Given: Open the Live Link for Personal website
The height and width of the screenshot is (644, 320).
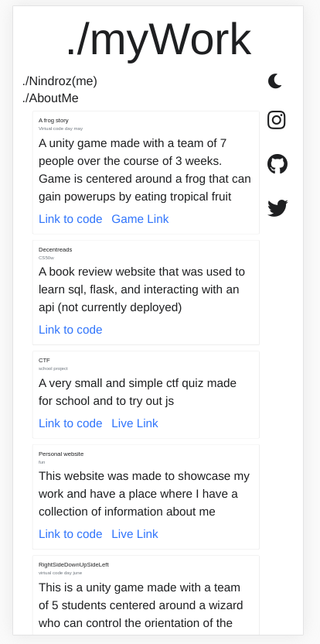Looking at the screenshot, I should (135, 534).
